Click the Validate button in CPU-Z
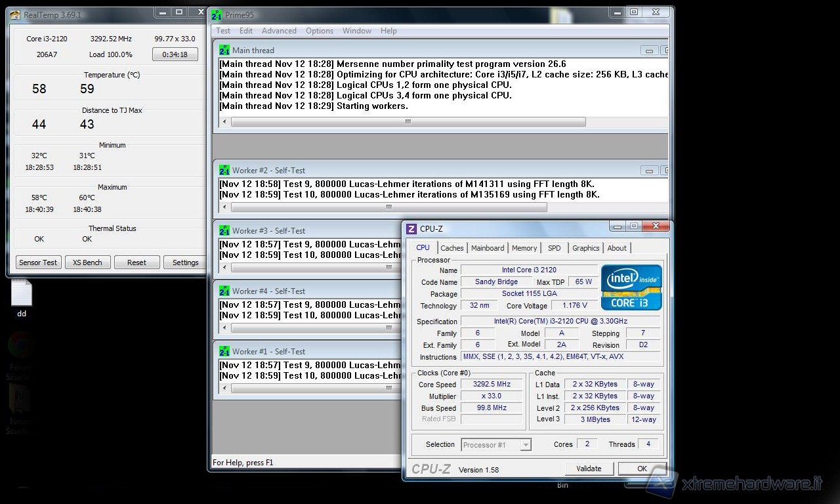 (589, 469)
